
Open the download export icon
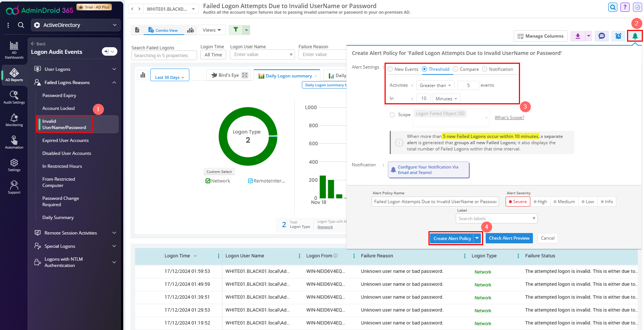pyautogui.click(x=578, y=36)
